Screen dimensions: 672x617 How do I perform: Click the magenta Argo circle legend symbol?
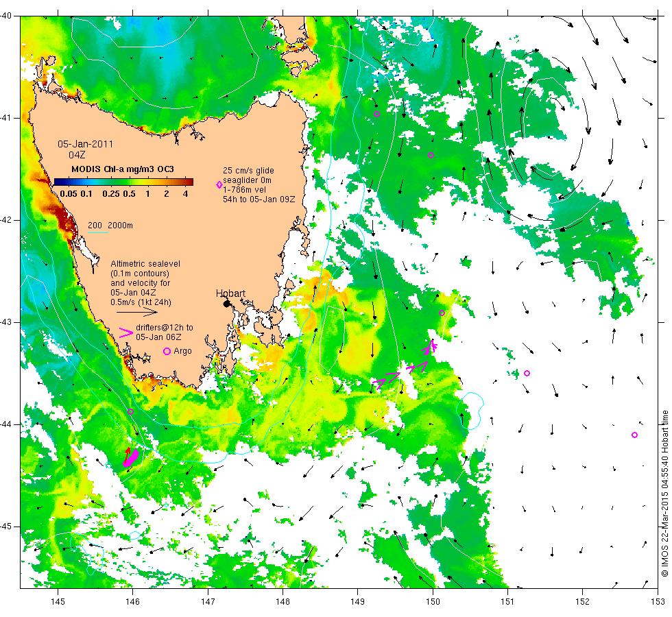point(167,351)
